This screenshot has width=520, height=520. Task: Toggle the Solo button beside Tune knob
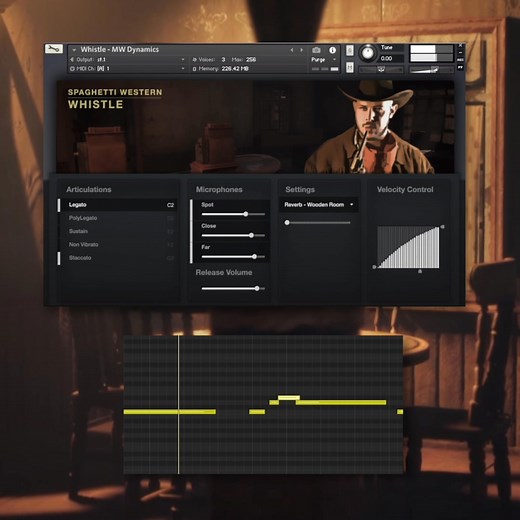tap(350, 50)
